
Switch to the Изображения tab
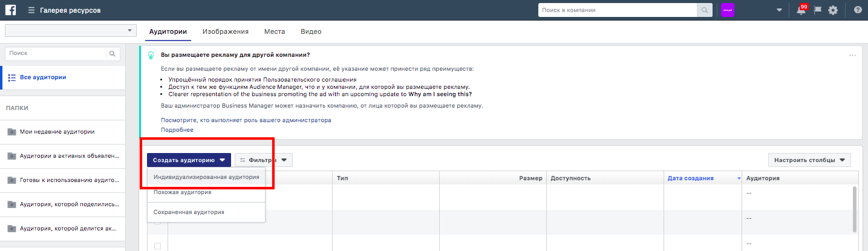pyautogui.click(x=226, y=31)
